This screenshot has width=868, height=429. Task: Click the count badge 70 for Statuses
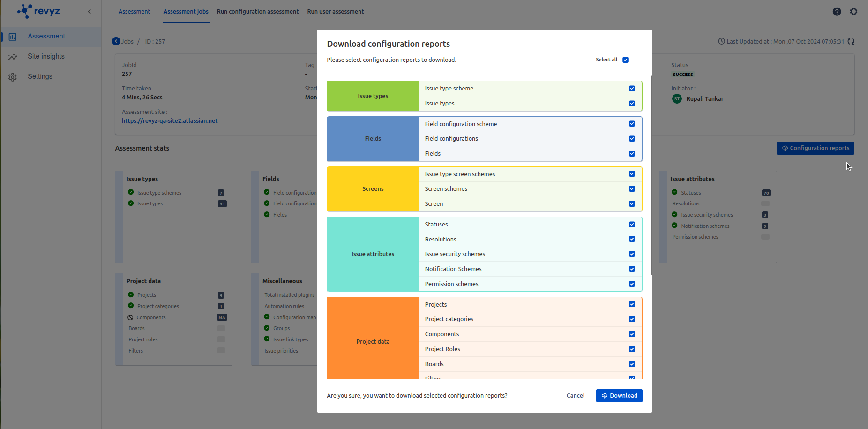coord(766,193)
